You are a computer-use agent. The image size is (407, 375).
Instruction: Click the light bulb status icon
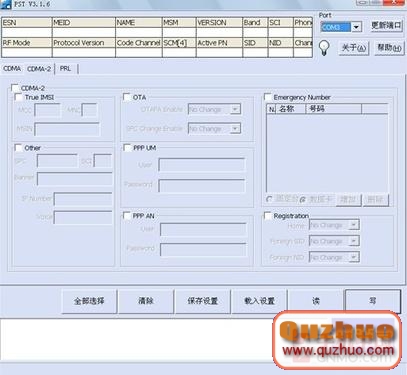click(324, 48)
